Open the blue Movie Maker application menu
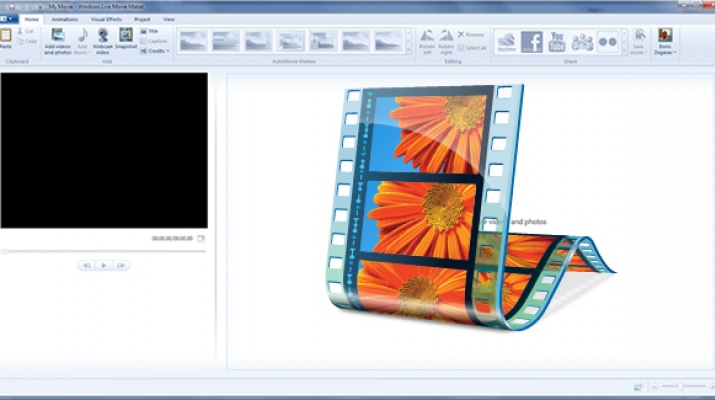Viewport: 715px width, 400px height. [x=8, y=19]
